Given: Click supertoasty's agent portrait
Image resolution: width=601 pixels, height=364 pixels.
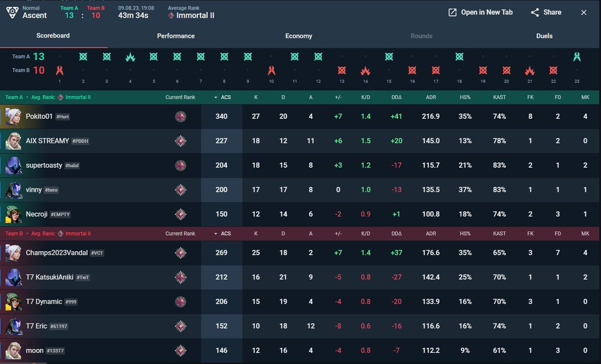Looking at the screenshot, I should pyautogui.click(x=13, y=165).
